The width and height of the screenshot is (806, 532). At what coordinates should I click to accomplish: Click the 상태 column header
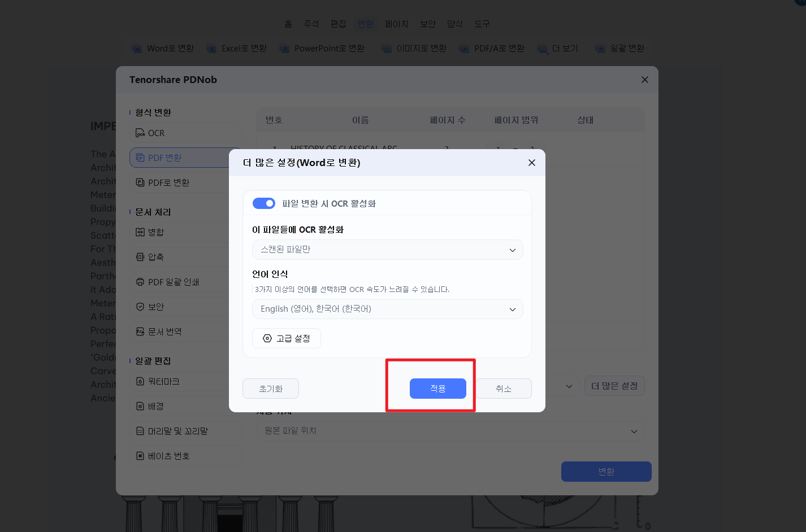[586, 120]
